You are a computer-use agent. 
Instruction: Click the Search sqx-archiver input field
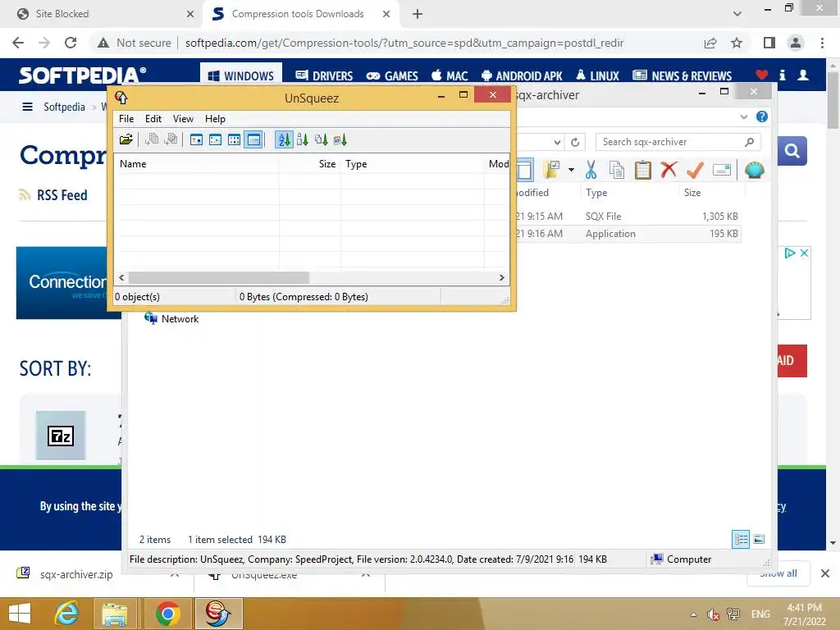click(x=678, y=142)
